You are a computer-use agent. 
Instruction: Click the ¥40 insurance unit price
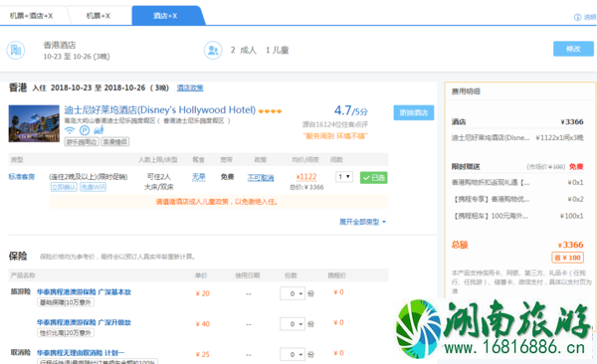click(203, 324)
